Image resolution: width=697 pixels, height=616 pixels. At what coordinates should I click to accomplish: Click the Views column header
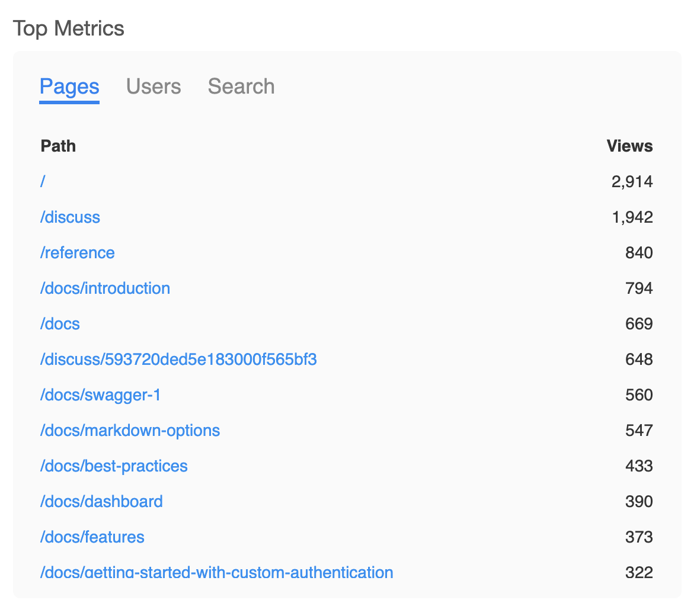point(629,146)
